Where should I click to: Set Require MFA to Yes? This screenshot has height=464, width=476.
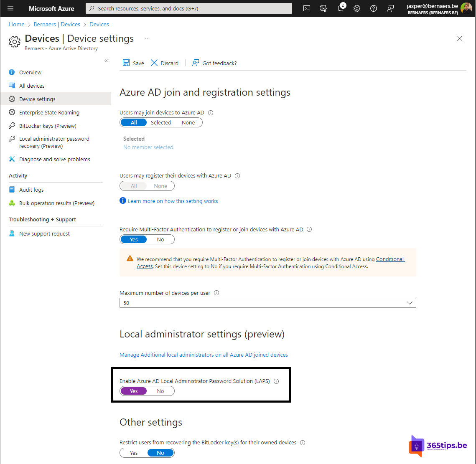pyautogui.click(x=134, y=239)
